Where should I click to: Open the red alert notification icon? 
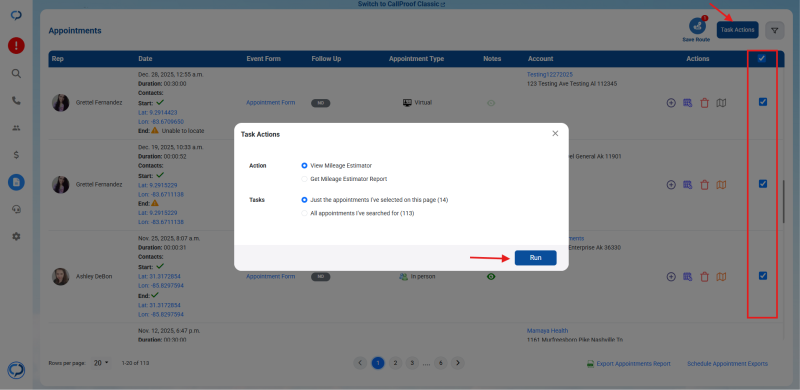pos(16,46)
